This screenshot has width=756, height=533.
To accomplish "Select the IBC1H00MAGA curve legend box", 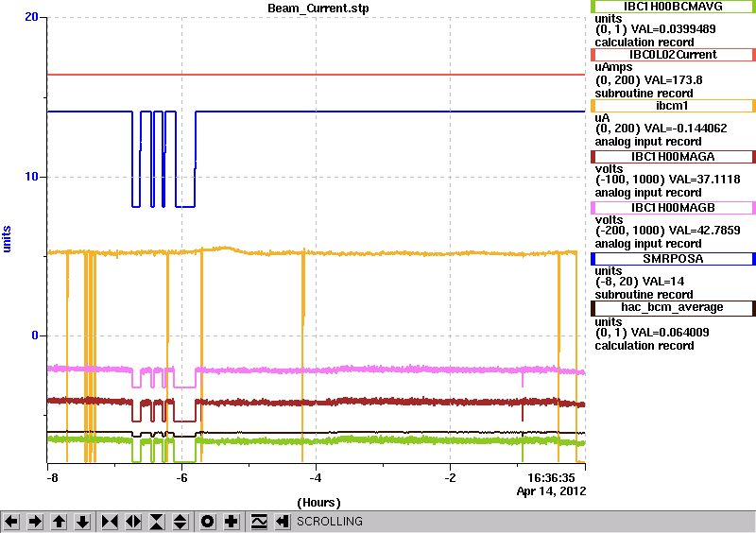I will 673,157.
